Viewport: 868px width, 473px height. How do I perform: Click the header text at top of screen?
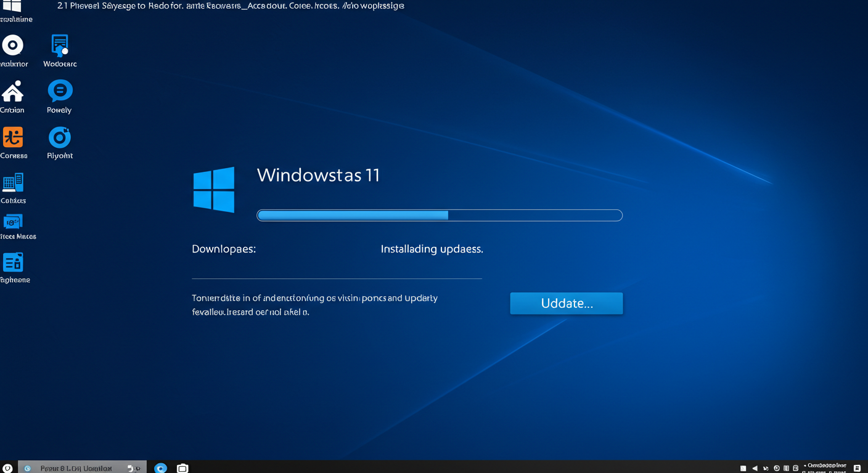tap(231, 6)
